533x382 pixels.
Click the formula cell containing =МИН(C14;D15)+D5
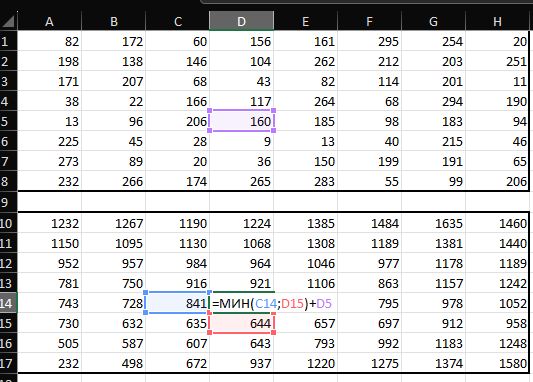click(x=241, y=303)
